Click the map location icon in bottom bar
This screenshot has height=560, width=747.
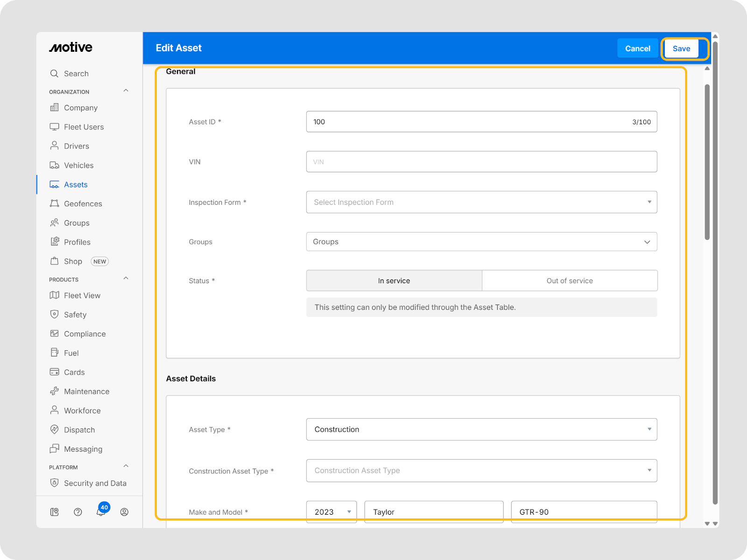click(x=55, y=512)
